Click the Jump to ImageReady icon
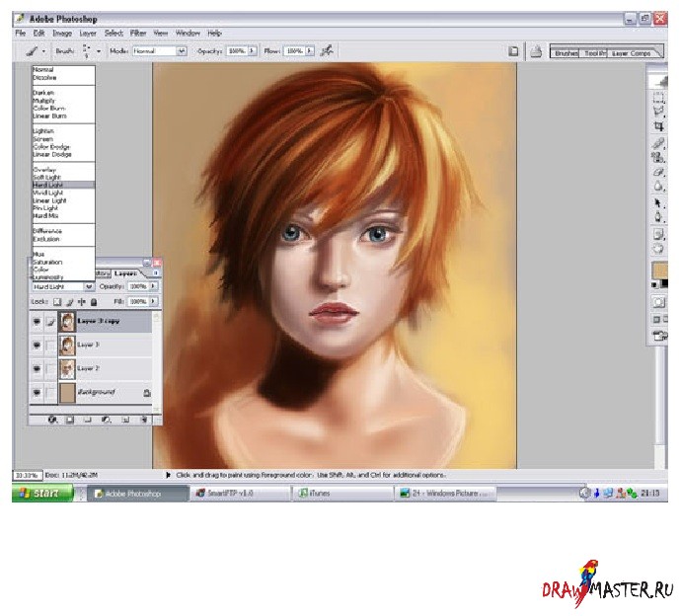Screen dimensions: 681x616 coord(659,336)
